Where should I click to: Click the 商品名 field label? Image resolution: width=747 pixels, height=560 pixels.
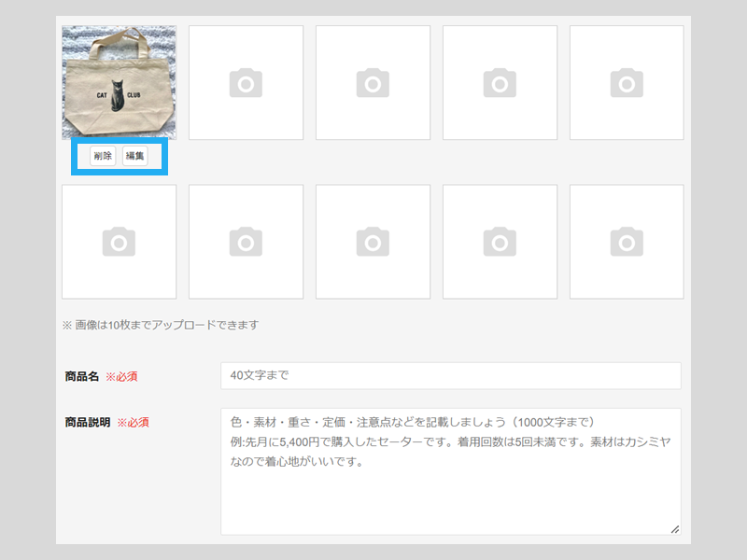coord(82,377)
